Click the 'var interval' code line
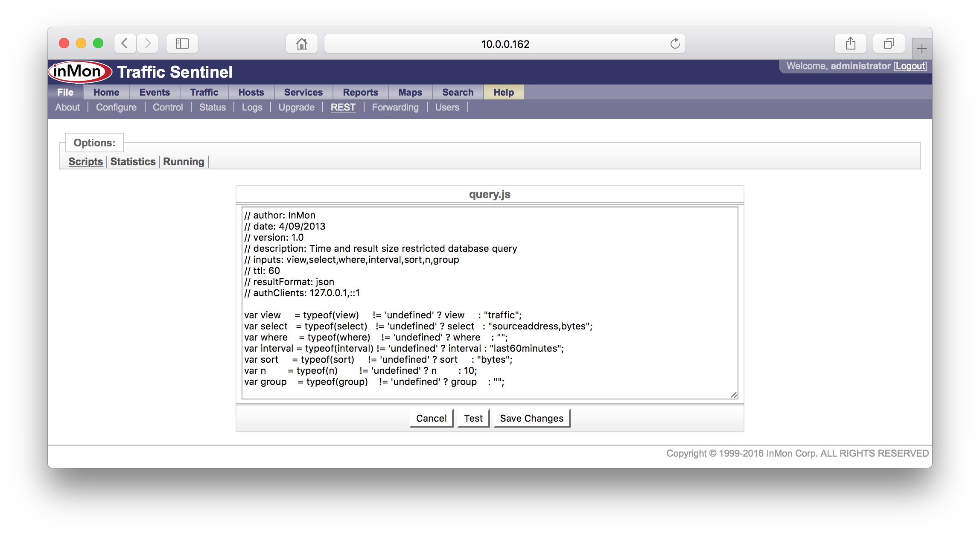The image size is (980, 536). pos(404,348)
